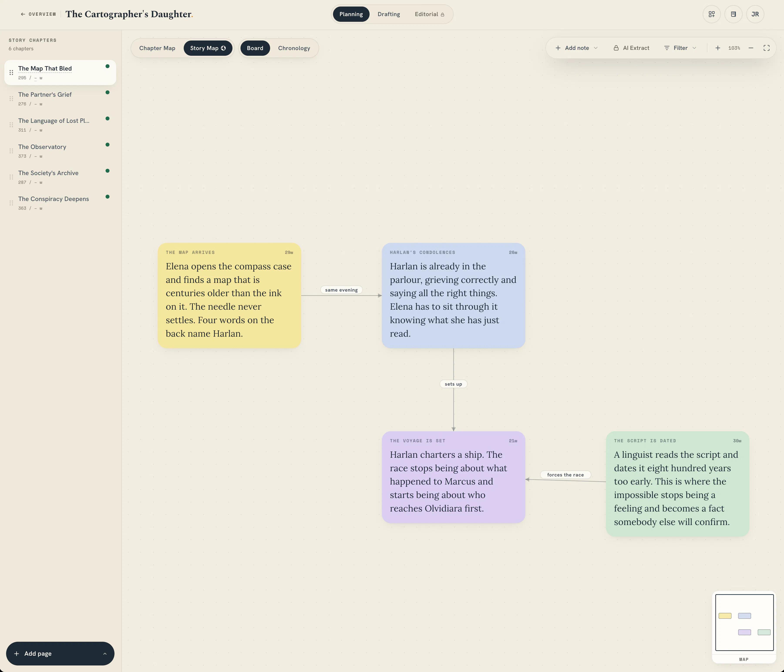Click the 26w word count on blue card
Image resolution: width=784 pixels, height=672 pixels.
click(x=513, y=253)
